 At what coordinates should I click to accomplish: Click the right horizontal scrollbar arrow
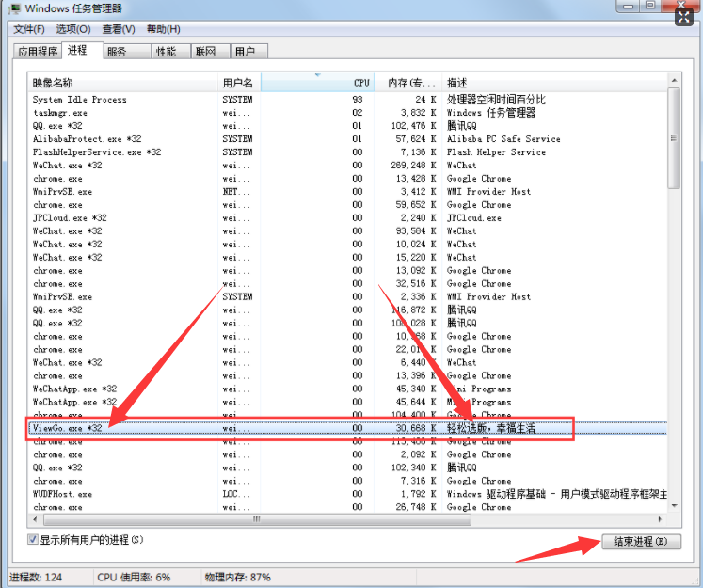point(660,519)
